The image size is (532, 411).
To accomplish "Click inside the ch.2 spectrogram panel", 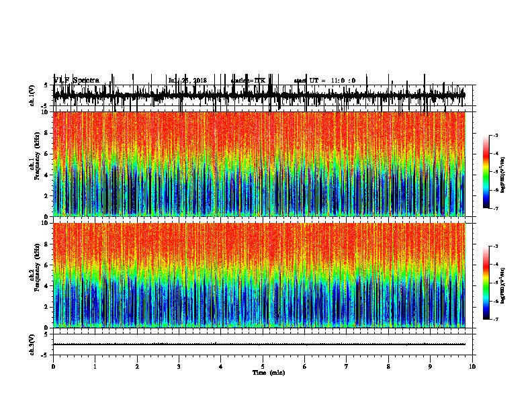I will point(259,275).
